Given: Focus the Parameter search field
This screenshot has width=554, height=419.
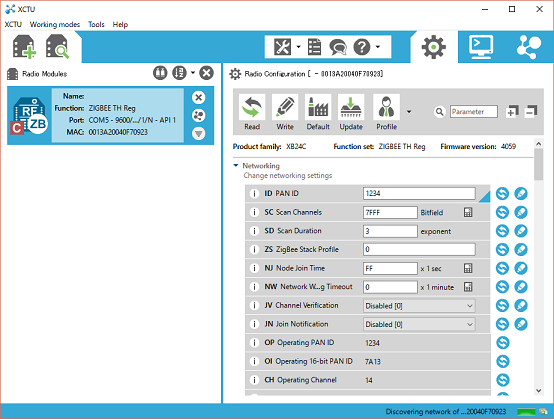Looking at the screenshot, I should [x=474, y=112].
